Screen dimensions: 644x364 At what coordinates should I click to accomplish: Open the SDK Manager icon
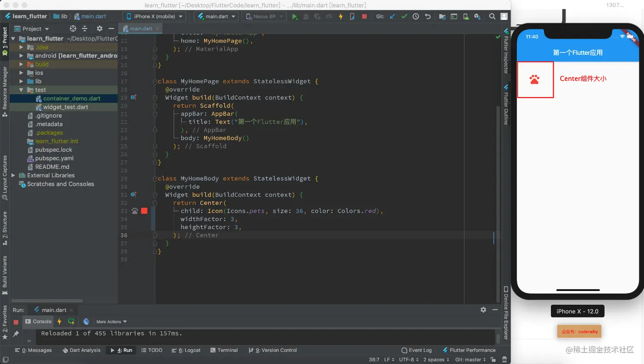[477, 17]
